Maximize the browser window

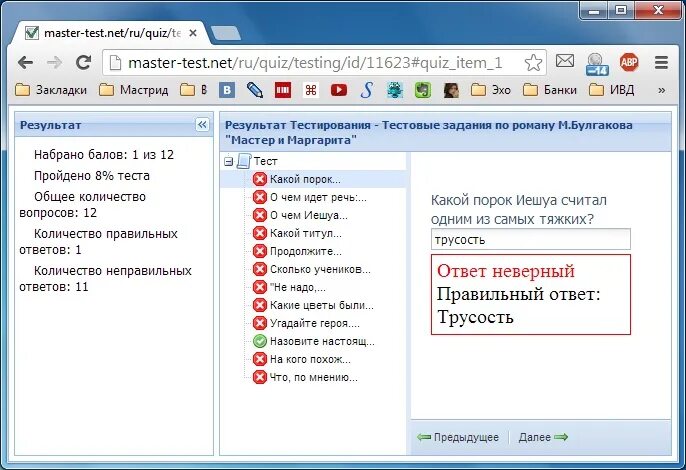(621, 11)
